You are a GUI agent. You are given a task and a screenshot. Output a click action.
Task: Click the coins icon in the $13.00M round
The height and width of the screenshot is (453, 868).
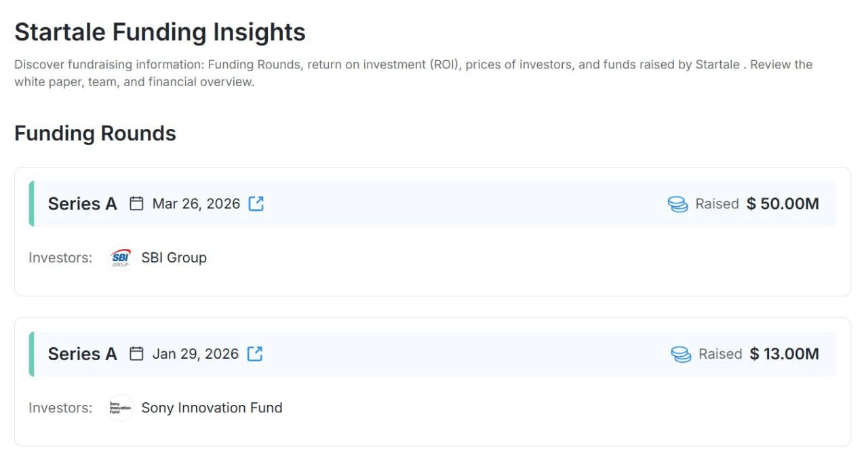click(681, 355)
